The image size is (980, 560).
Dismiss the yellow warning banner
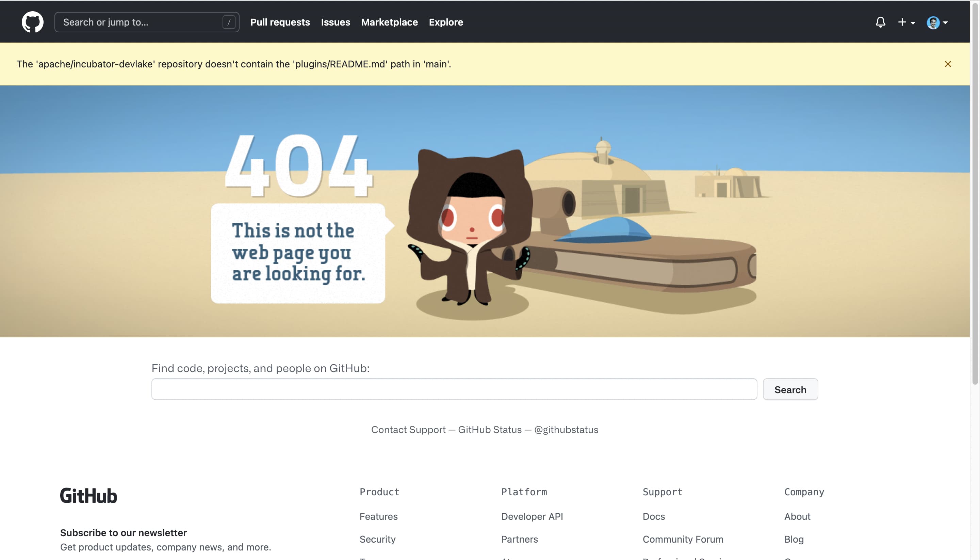[948, 63]
